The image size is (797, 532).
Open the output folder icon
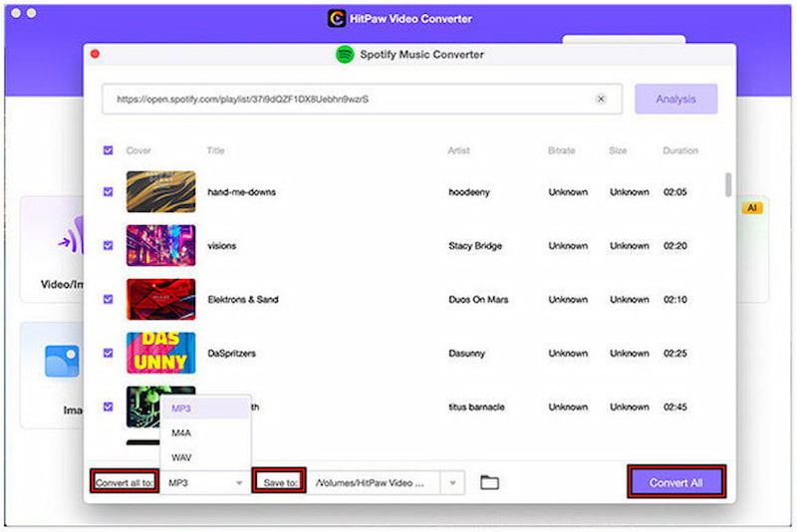(x=489, y=482)
